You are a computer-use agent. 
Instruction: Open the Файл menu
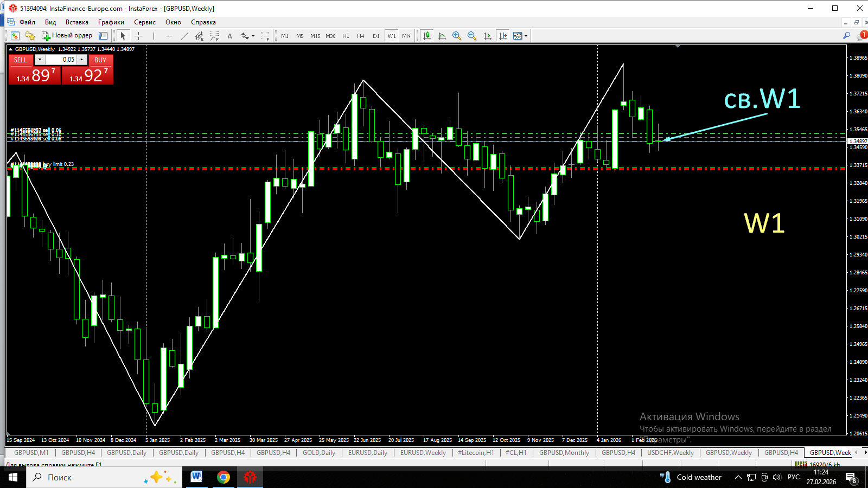tap(27, 22)
